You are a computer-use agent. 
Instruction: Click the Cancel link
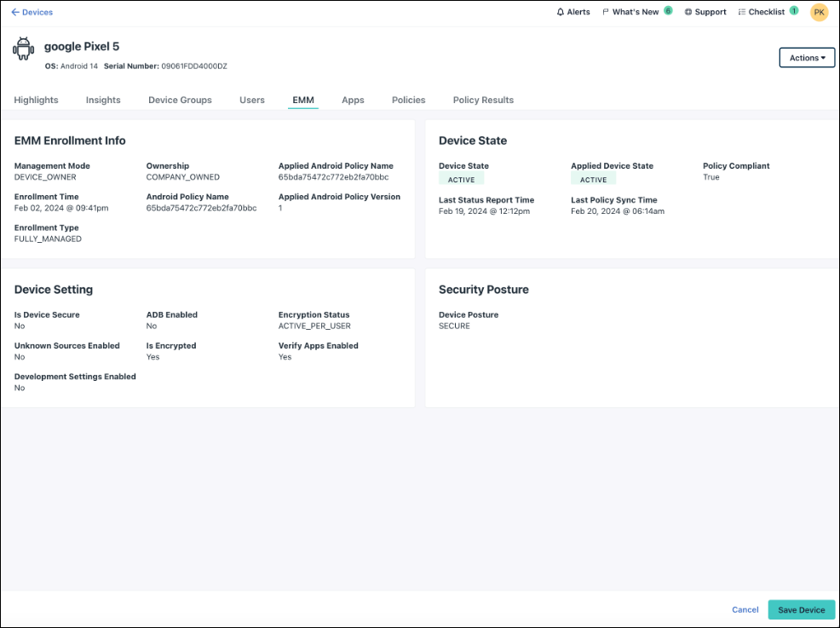pyautogui.click(x=745, y=610)
